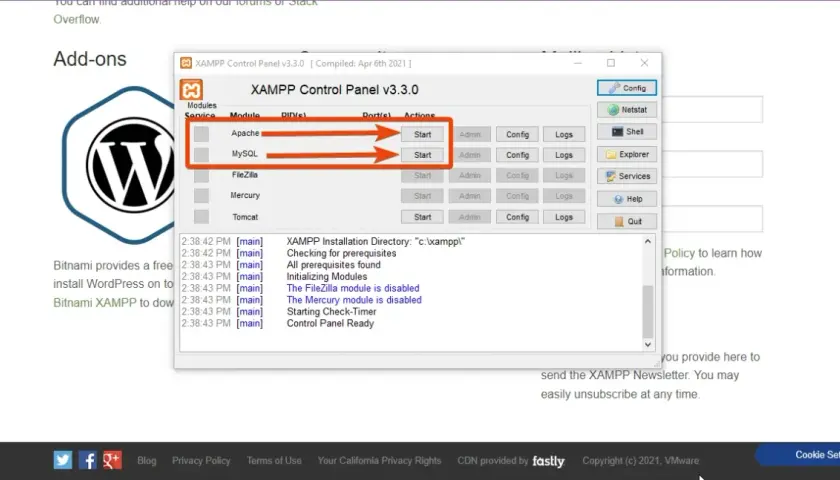Image resolution: width=840 pixels, height=480 pixels.
Task: Open Netstat from the right panel
Action: [627, 110]
